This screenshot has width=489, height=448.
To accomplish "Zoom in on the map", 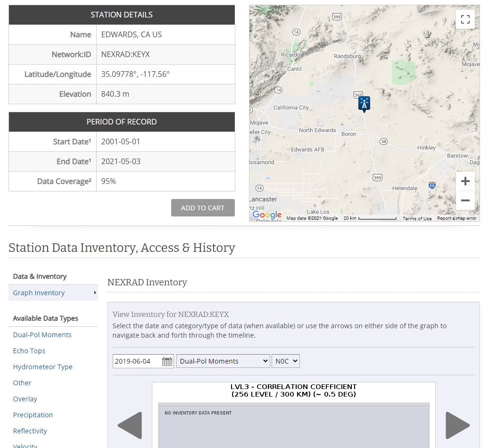I will click(x=465, y=182).
